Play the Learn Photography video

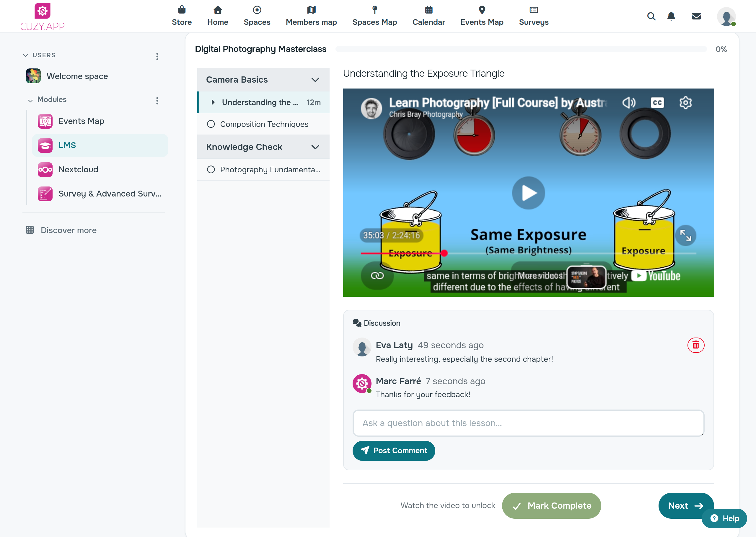pyautogui.click(x=528, y=193)
